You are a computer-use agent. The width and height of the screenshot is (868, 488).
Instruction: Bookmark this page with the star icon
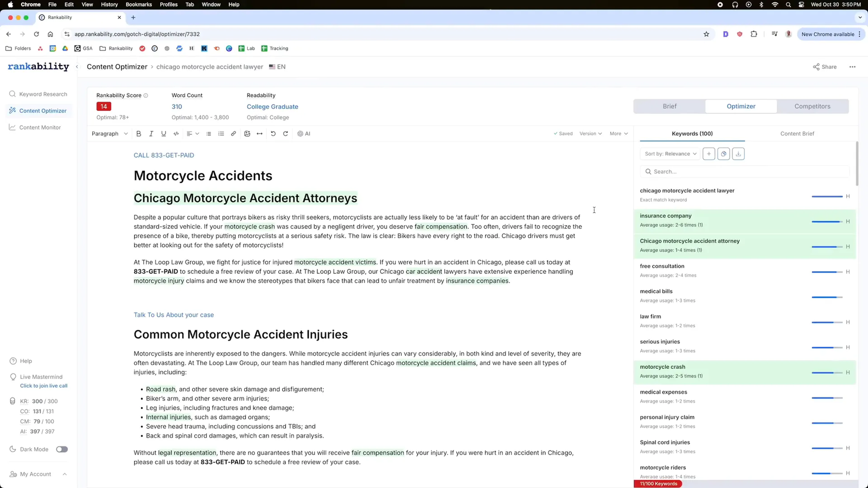(706, 34)
